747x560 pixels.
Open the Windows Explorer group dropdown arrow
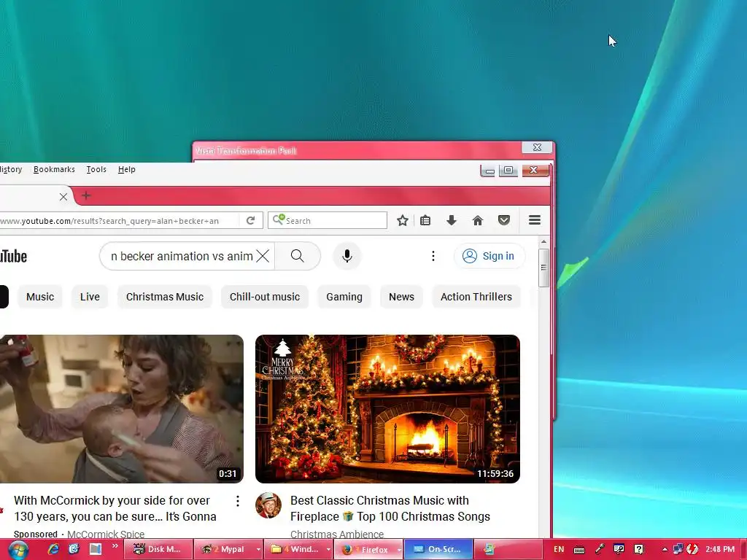click(x=328, y=550)
